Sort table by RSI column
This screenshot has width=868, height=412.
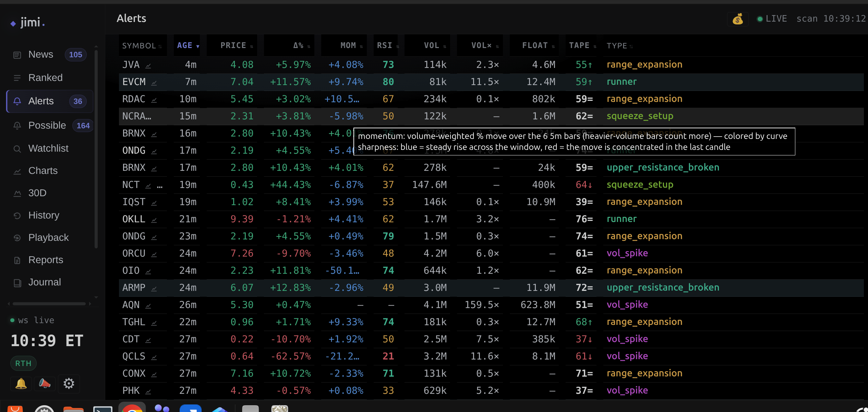click(385, 45)
